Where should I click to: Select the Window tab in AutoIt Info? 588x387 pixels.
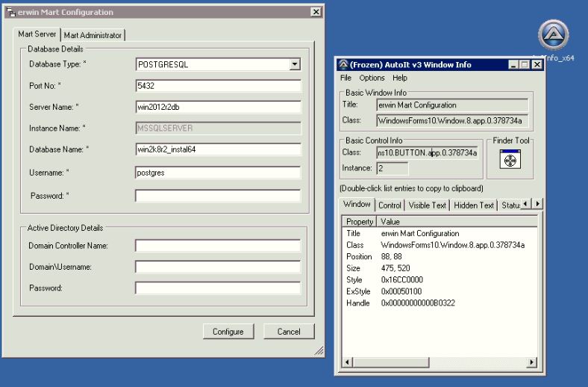pos(357,205)
